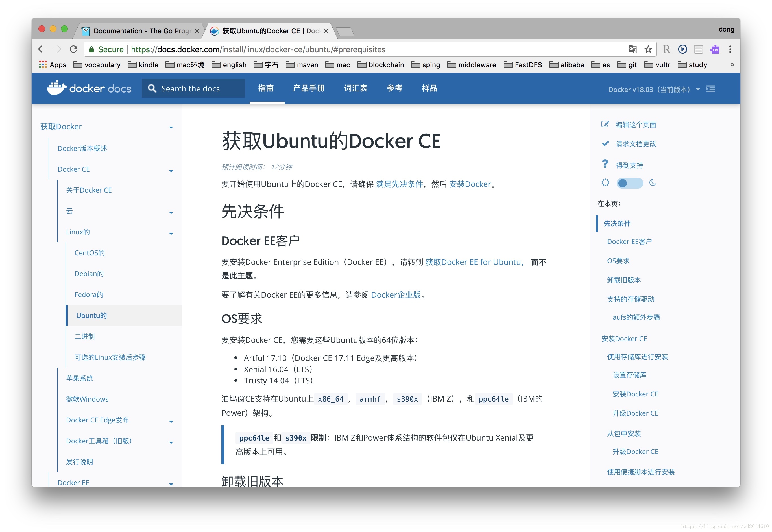Click the circular play extension icon
This screenshot has height=532, width=772.
tap(682, 49)
